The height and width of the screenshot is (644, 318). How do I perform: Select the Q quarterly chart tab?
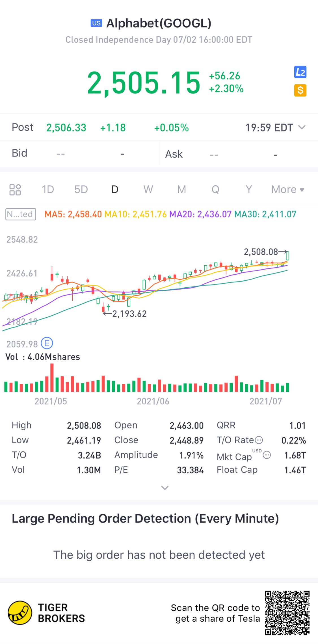(215, 190)
